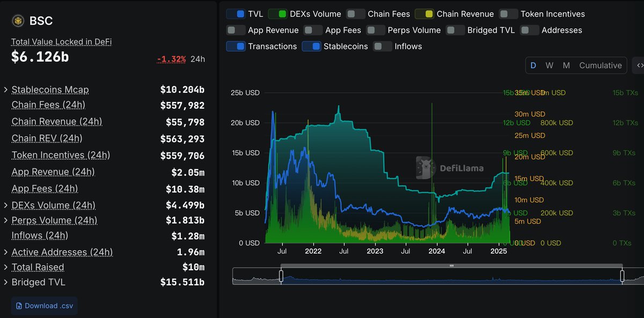
Task: Click the Inflows (24h) label
Action: (x=40, y=235)
